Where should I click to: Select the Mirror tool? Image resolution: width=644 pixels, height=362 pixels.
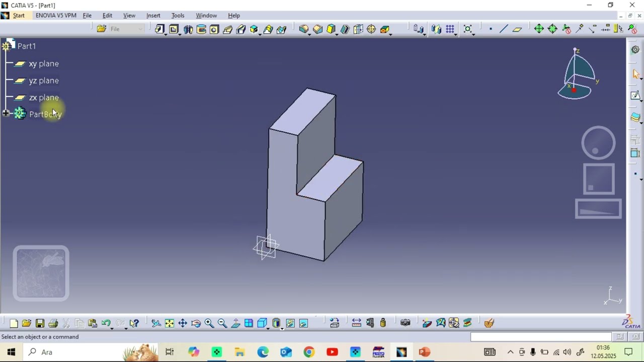coord(436,29)
